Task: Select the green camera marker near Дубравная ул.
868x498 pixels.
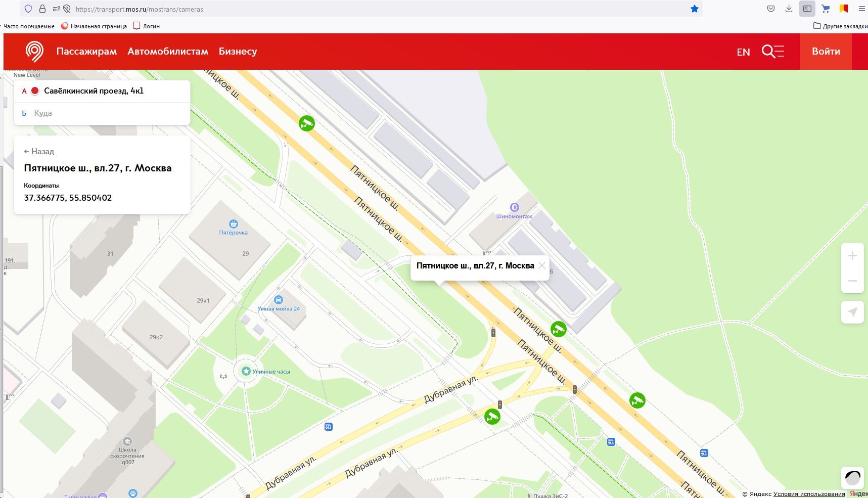Action: [492, 417]
